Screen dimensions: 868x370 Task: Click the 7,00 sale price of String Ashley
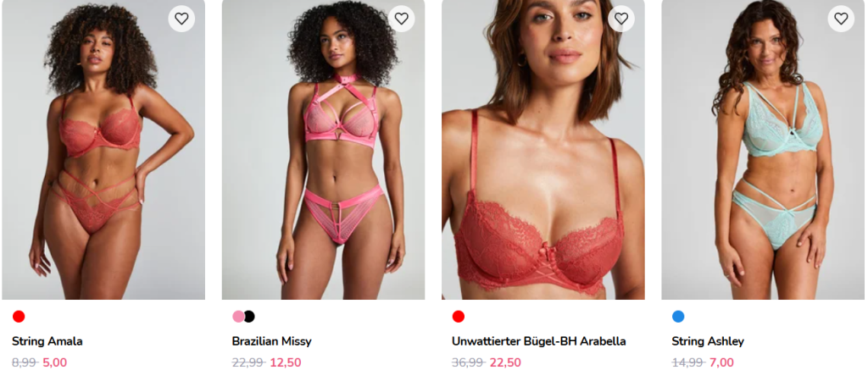pyautogui.click(x=721, y=363)
